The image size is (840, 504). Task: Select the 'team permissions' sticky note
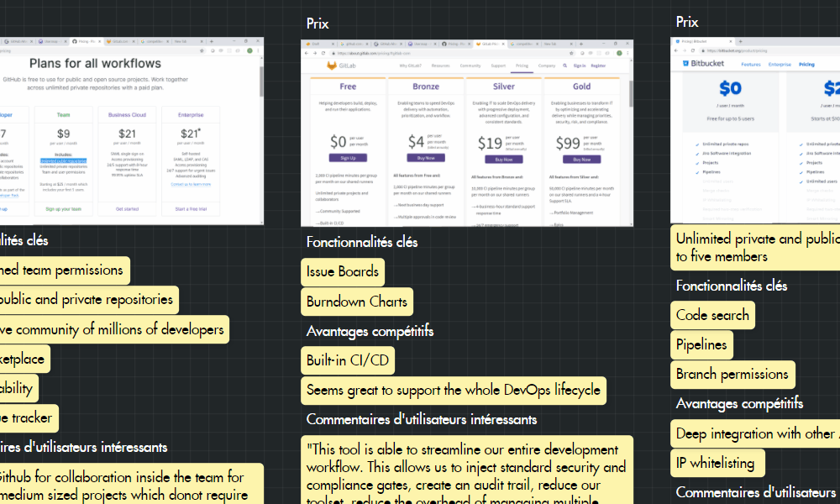tap(65, 270)
